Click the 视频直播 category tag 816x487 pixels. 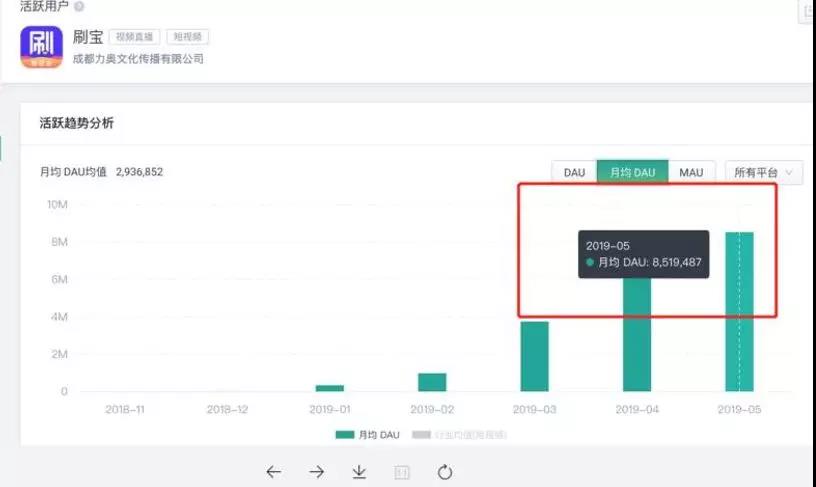134,37
